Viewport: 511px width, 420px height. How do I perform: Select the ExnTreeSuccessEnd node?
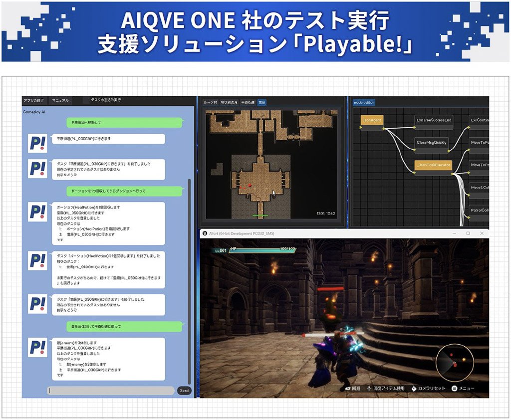click(x=434, y=122)
